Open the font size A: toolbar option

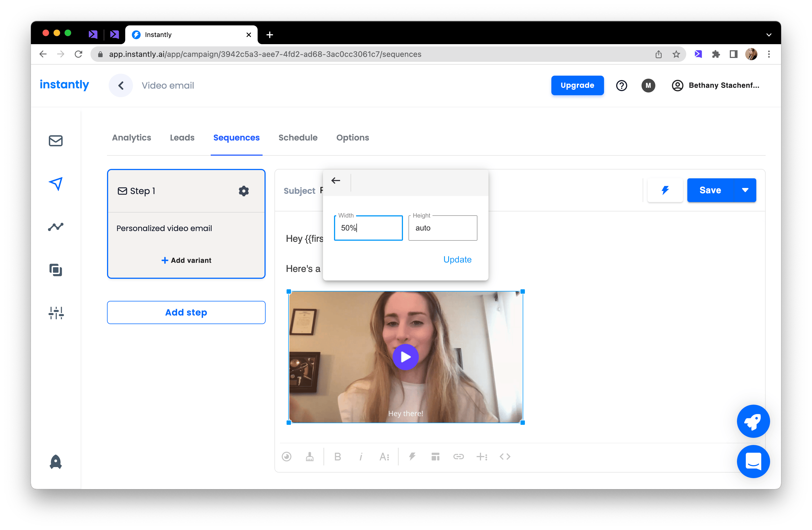pyautogui.click(x=384, y=457)
